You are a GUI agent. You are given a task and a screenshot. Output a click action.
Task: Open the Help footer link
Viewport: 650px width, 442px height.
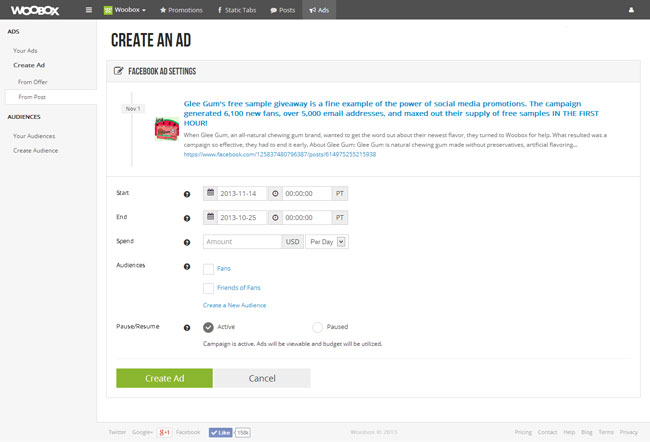569,432
